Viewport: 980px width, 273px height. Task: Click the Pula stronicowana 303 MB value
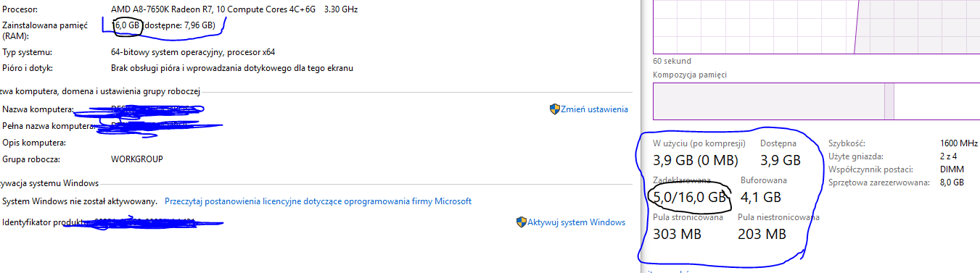(678, 234)
